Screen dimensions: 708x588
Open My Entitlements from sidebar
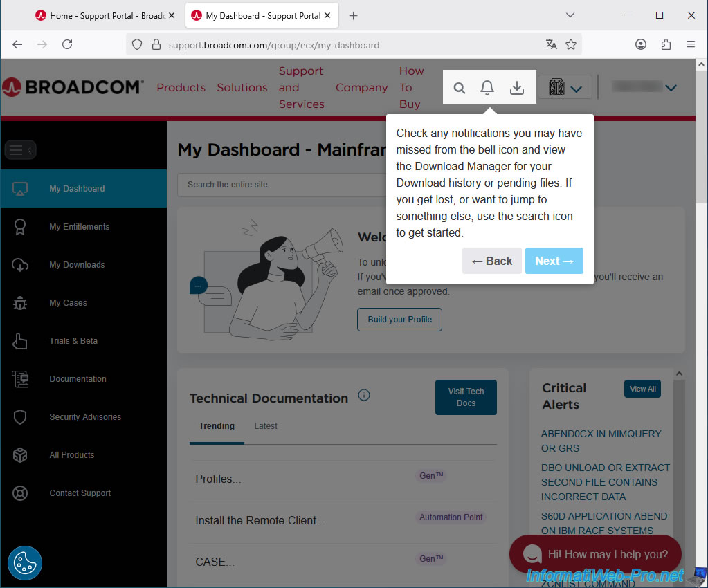click(x=79, y=227)
